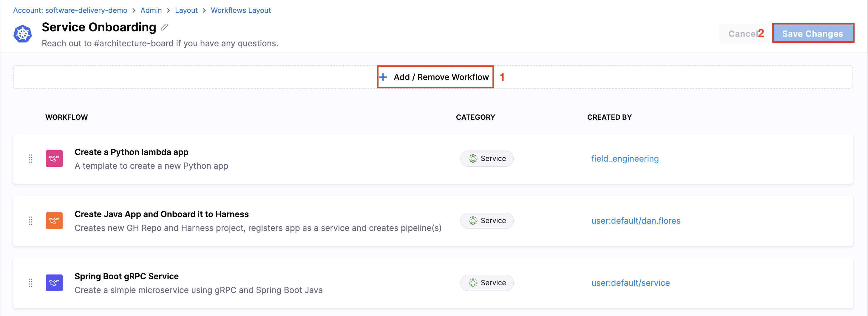This screenshot has height=316, width=868.
Task: Click the gear icon in Spring Boot's Service tag
Action: 473,283
